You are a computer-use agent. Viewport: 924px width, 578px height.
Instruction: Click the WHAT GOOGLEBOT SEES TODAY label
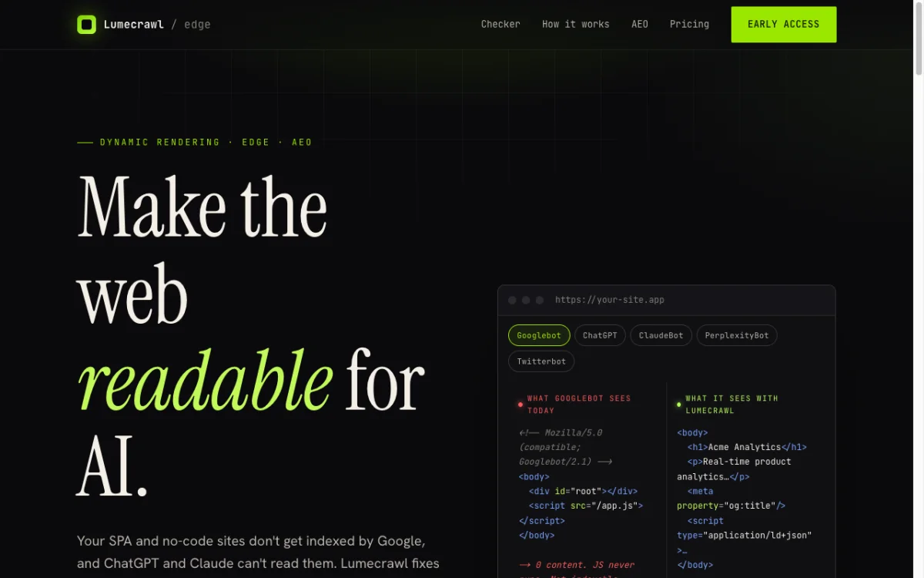(579, 405)
